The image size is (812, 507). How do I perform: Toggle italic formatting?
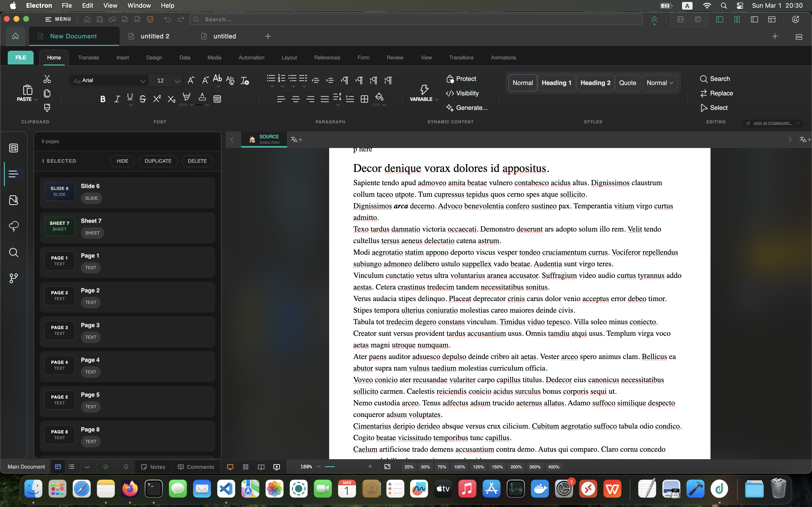click(x=117, y=99)
